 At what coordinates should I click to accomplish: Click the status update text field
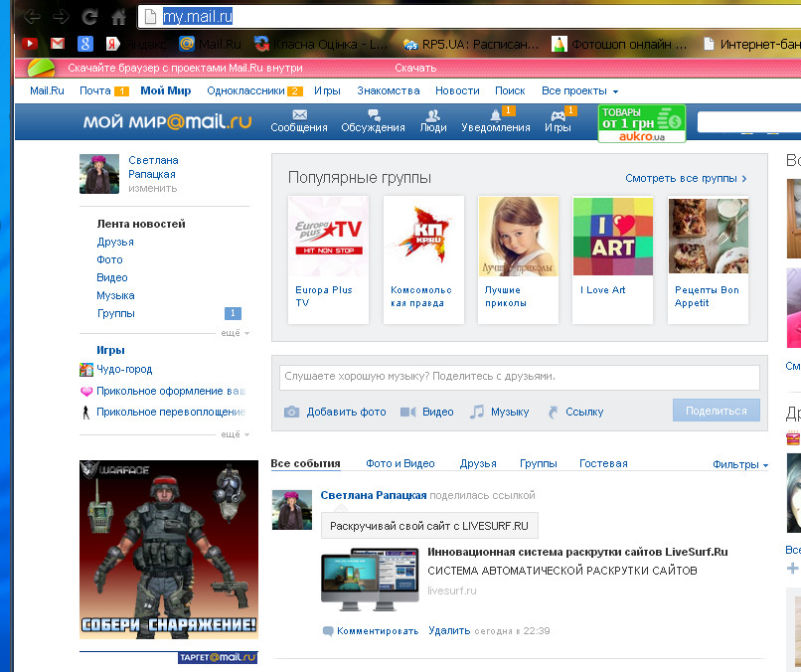[520, 377]
